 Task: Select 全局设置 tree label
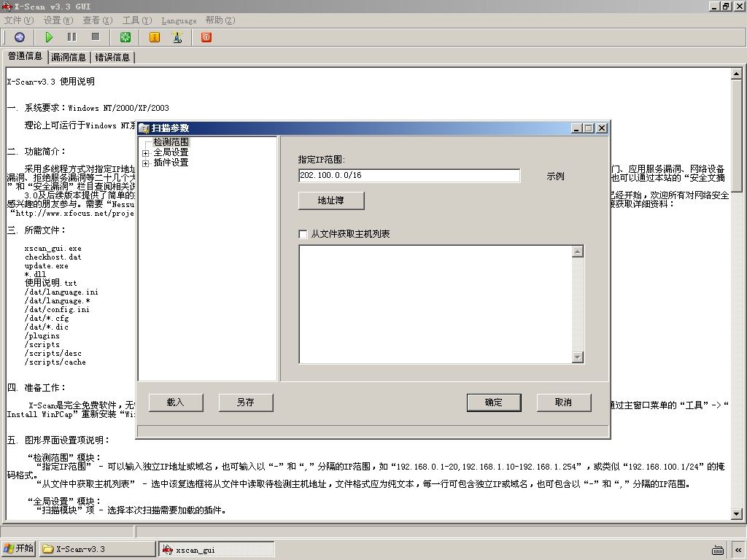point(171,152)
